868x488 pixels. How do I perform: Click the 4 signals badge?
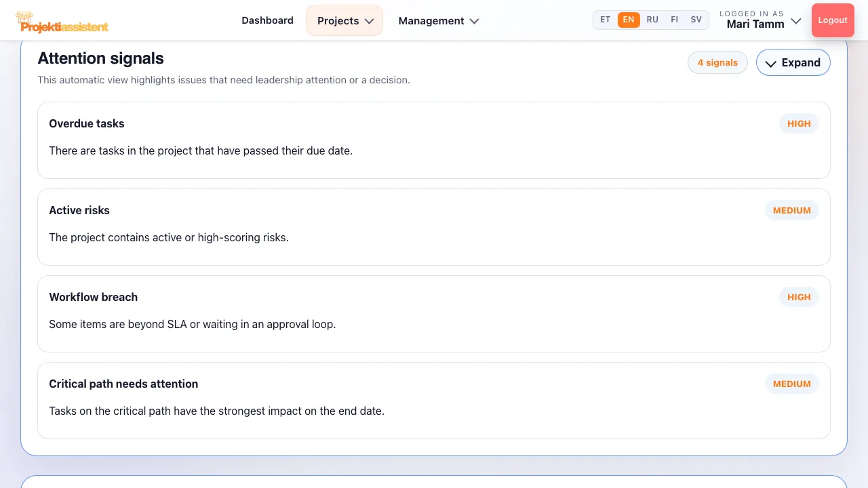pos(717,62)
